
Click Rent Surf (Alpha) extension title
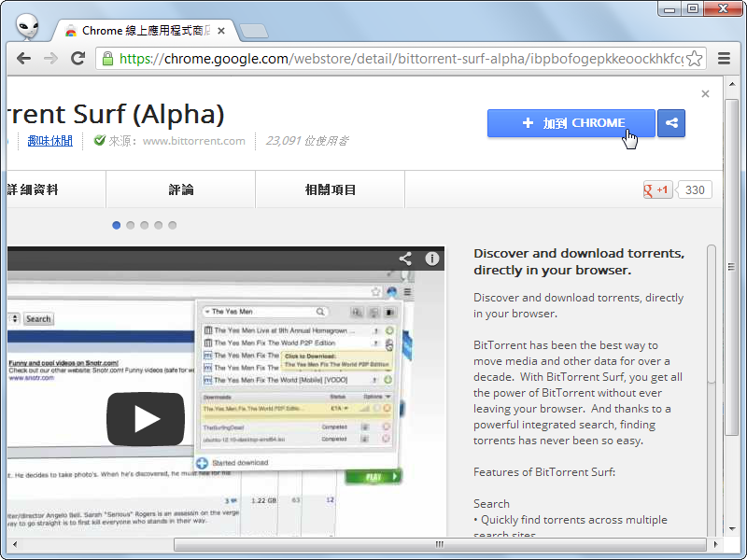[x=116, y=114]
